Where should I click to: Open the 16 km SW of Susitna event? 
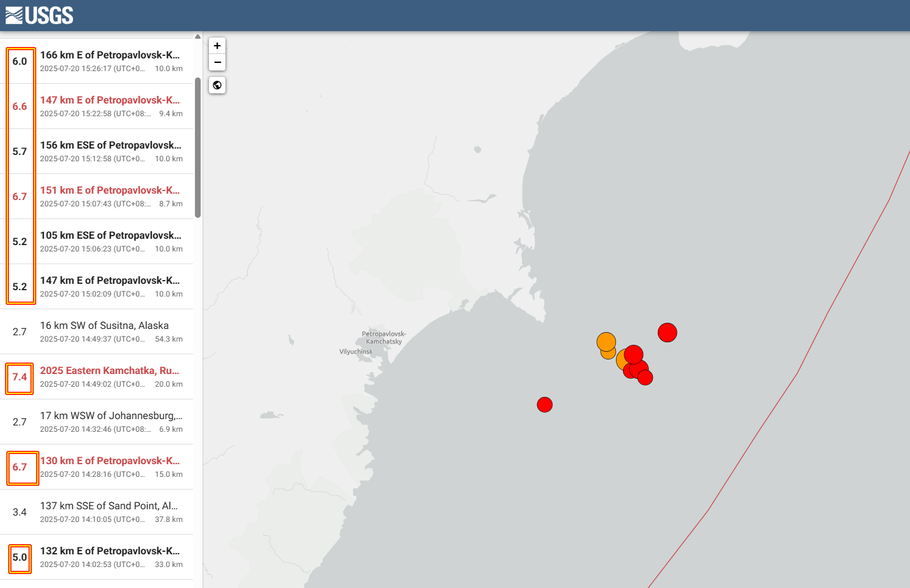click(104, 326)
